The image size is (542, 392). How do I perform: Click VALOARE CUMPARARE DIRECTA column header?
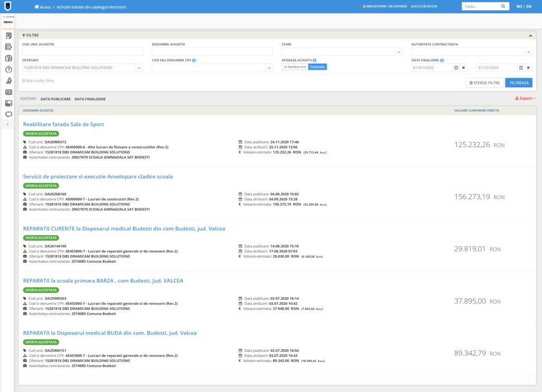[477, 111]
